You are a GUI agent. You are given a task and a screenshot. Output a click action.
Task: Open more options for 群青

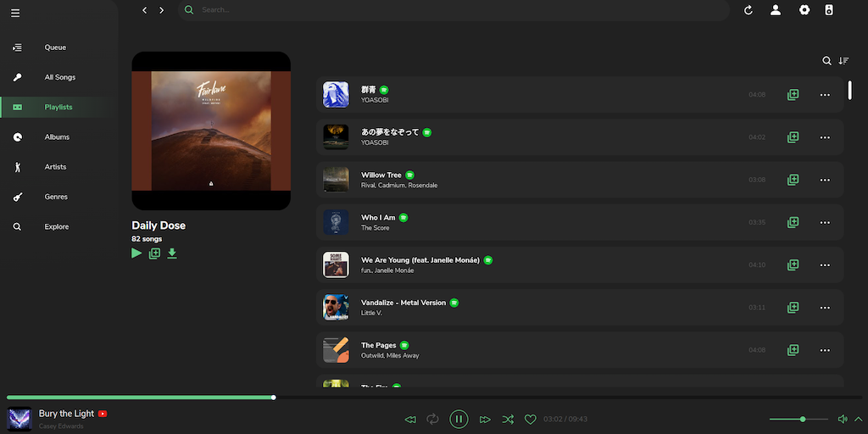[x=825, y=95]
